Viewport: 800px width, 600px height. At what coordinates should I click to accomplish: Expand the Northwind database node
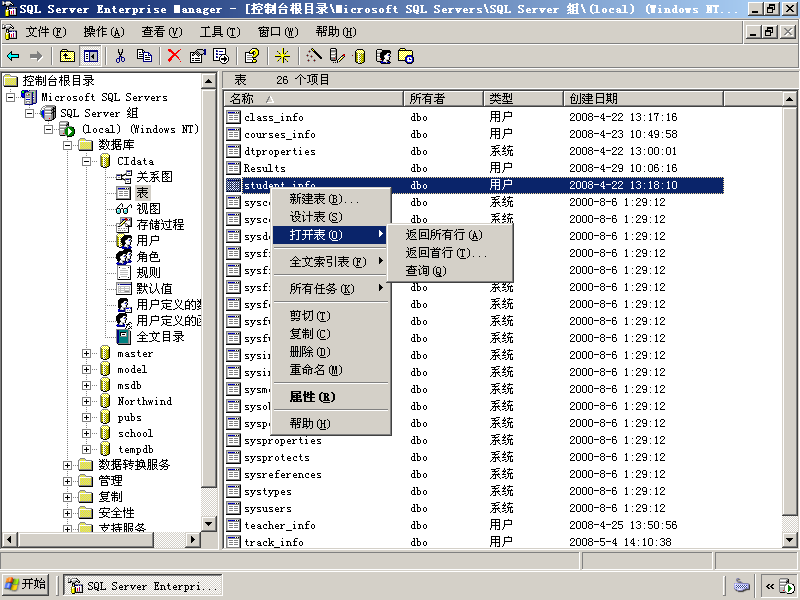(x=87, y=401)
